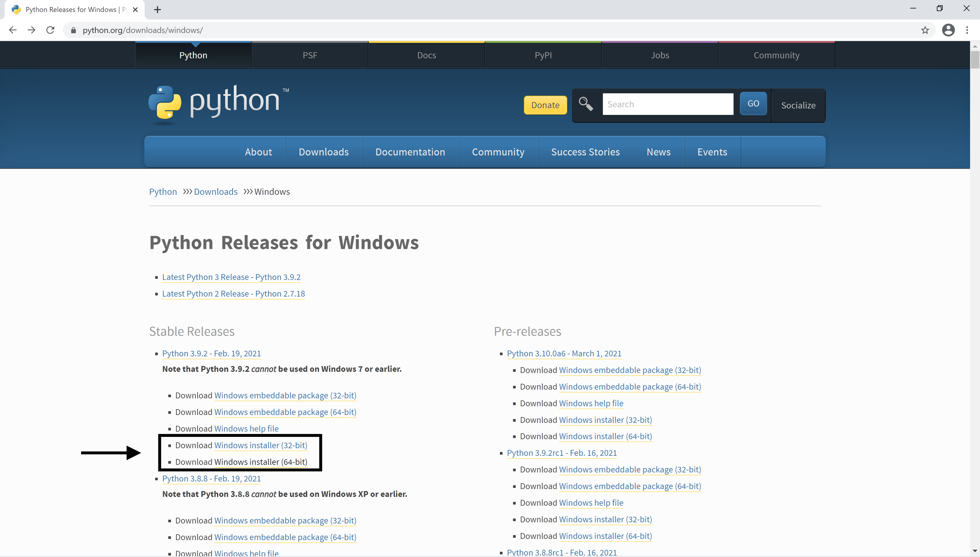Viewport: 980px width, 557px height.
Task: Open the Downloads navigation menu
Action: click(x=324, y=152)
